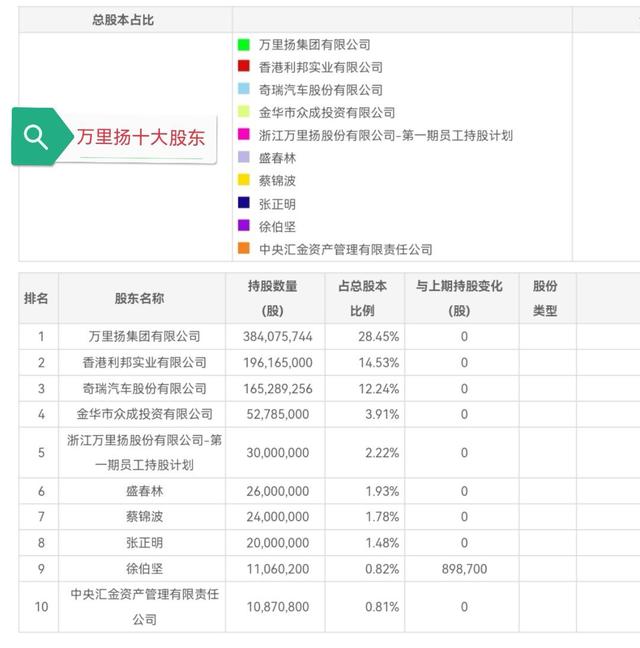This screenshot has height=648, width=640.
Task: Click the magenta swatch for 第一期员工持股计划
Action: point(244,134)
